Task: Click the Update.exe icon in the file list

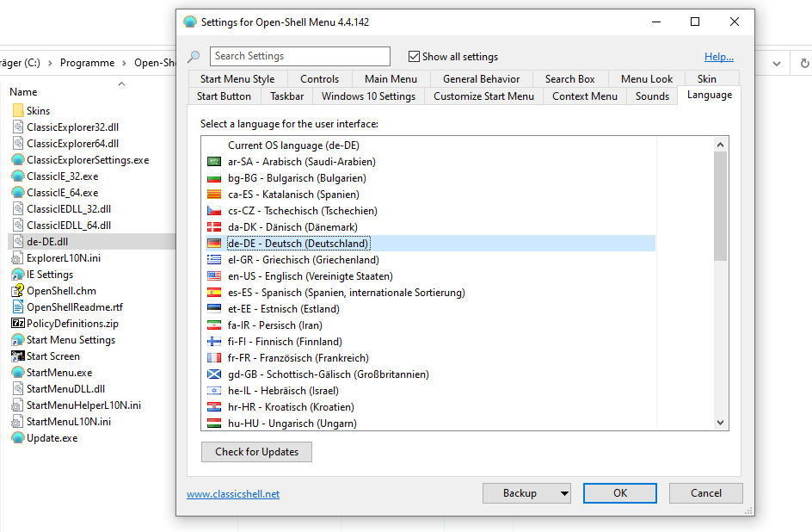Action: (19, 437)
